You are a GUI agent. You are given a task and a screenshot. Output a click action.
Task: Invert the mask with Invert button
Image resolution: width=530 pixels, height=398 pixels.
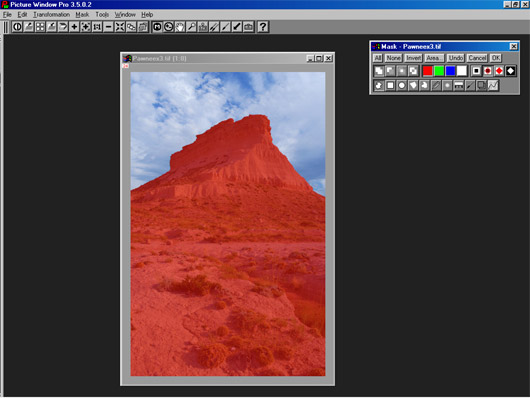pos(413,58)
